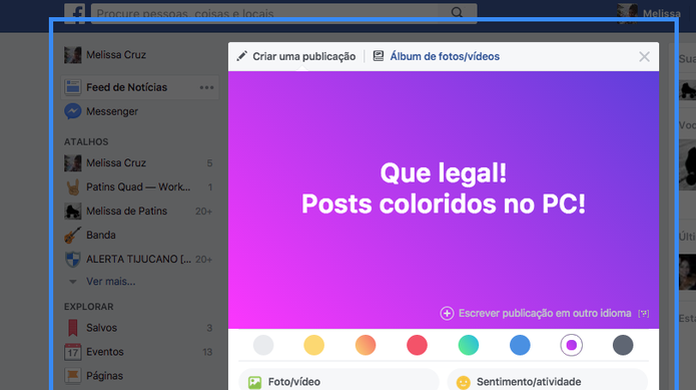This screenshot has height=390, width=696.
Task: Click the Melissa Cruz sidebar profile avatar
Action: pos(73,55)
